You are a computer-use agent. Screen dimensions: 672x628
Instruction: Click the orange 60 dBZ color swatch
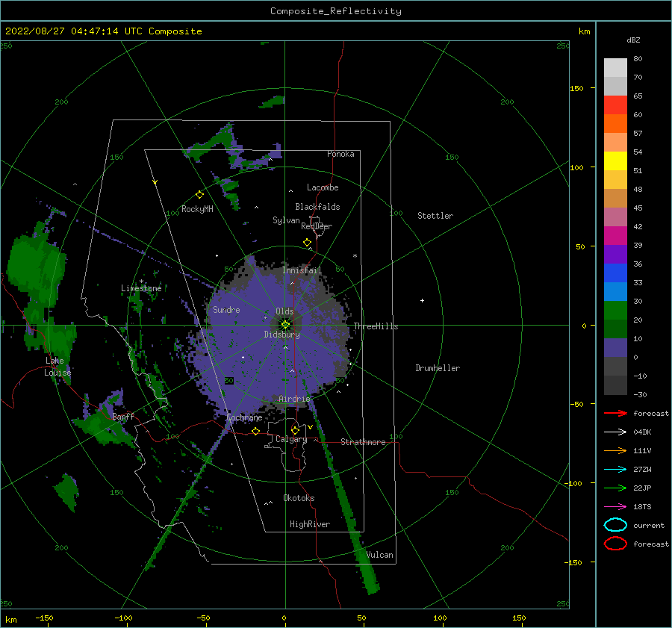pos(615,123)
